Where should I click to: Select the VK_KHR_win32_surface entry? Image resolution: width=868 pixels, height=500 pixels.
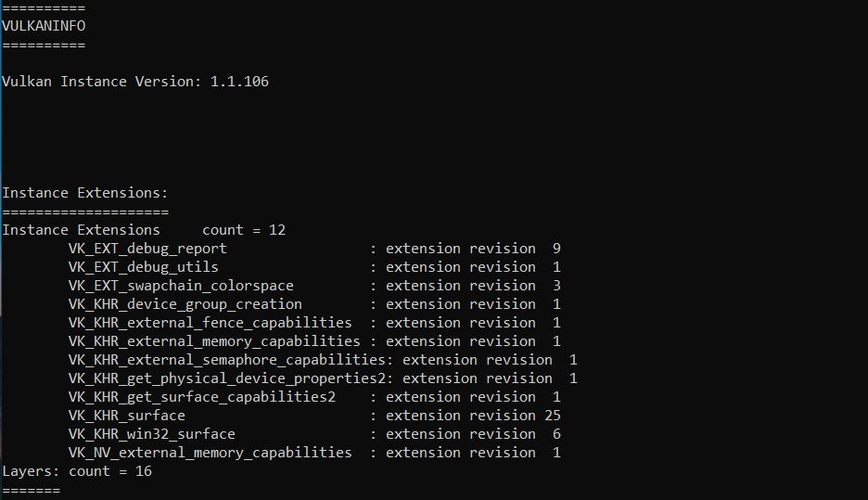pos(152,434)
